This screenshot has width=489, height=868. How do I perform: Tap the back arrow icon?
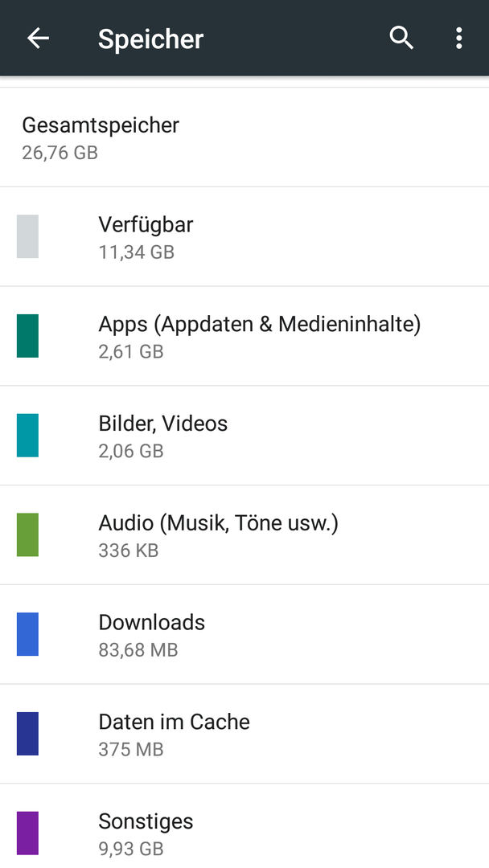click(x=39, y=39)
